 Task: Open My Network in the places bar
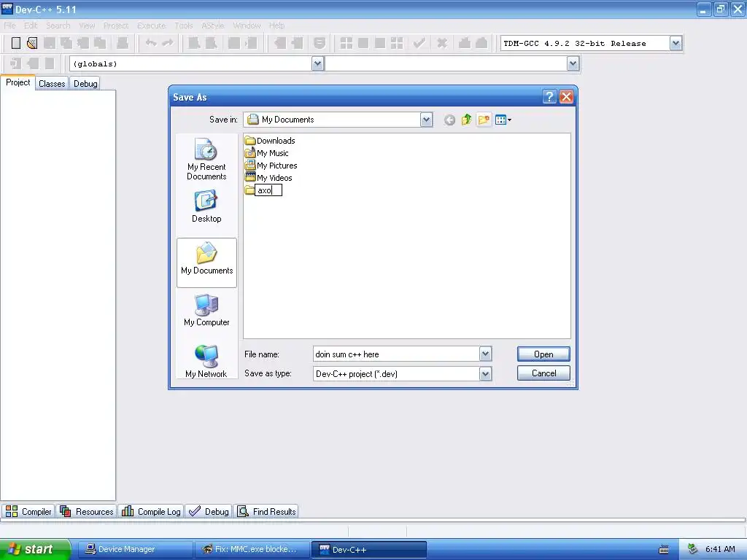[206, 361]
